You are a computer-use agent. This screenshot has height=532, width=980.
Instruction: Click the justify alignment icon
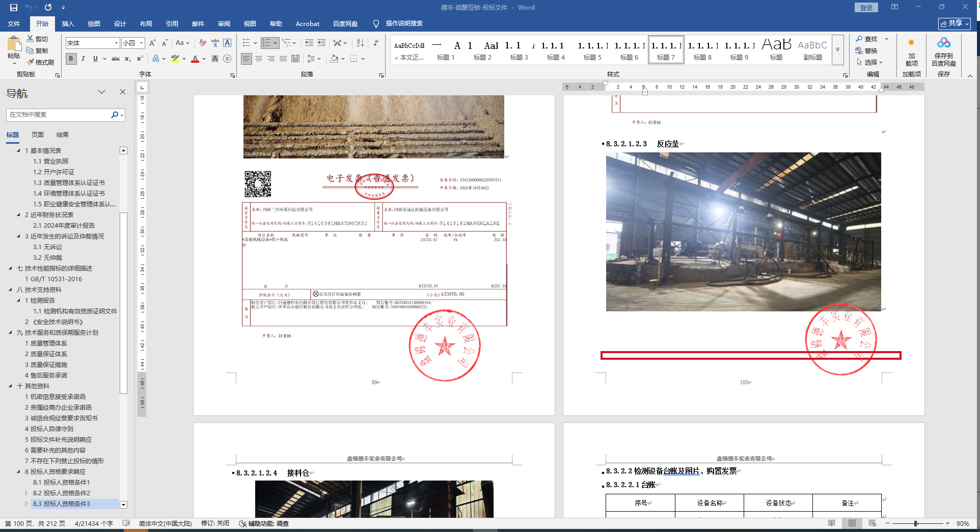click(283, 59)
